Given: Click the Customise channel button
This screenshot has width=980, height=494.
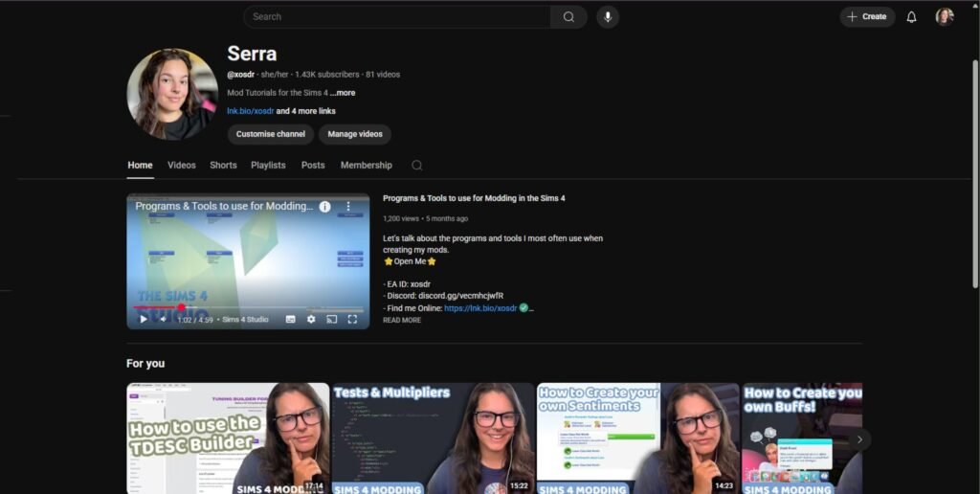Looking at the screenshot, I should (x=271, y=134).
